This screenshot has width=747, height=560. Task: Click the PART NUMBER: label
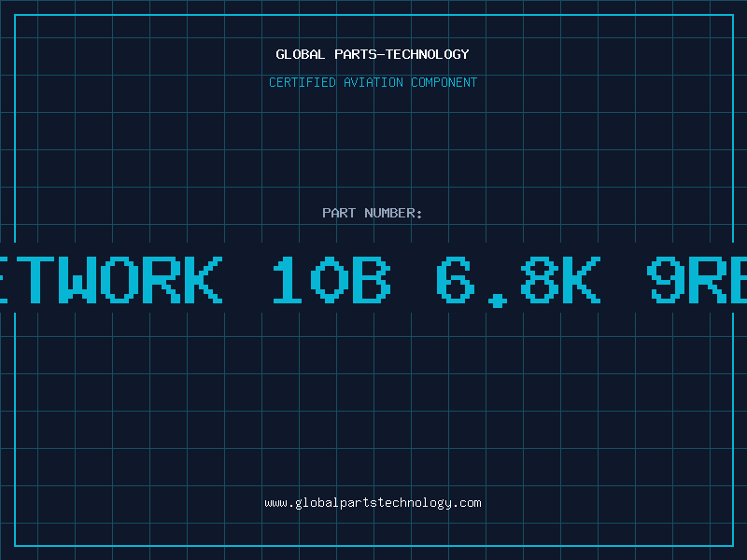[373, 213]
